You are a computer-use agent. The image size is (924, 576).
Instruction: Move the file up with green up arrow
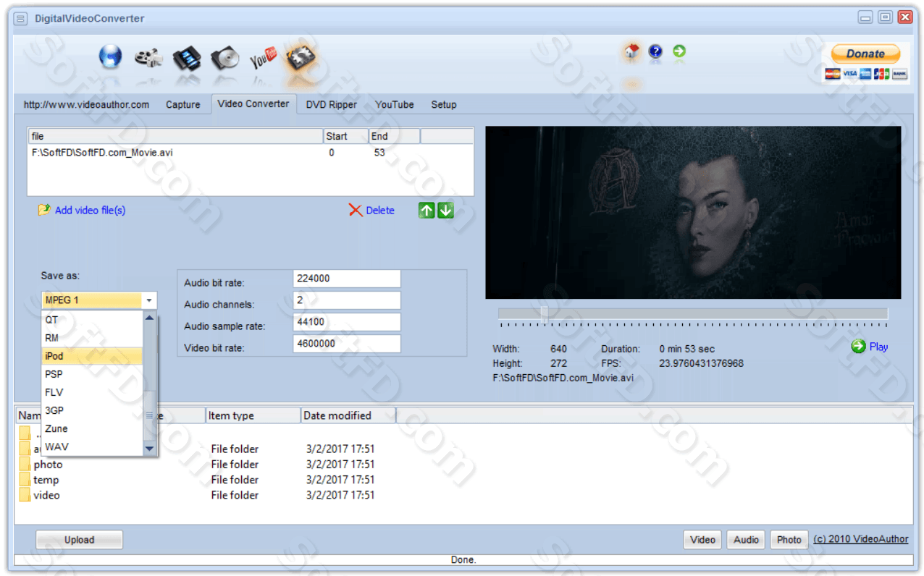427,210
